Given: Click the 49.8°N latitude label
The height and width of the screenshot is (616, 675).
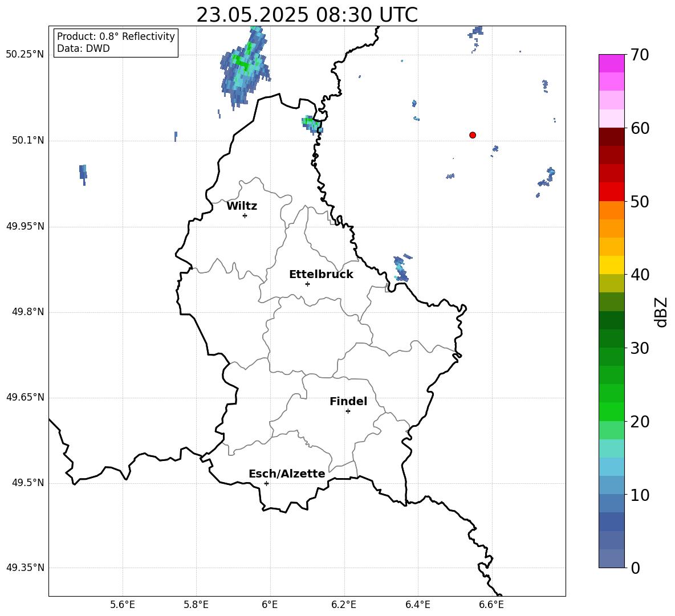Looking at the screenshot, I should (28, 312).
